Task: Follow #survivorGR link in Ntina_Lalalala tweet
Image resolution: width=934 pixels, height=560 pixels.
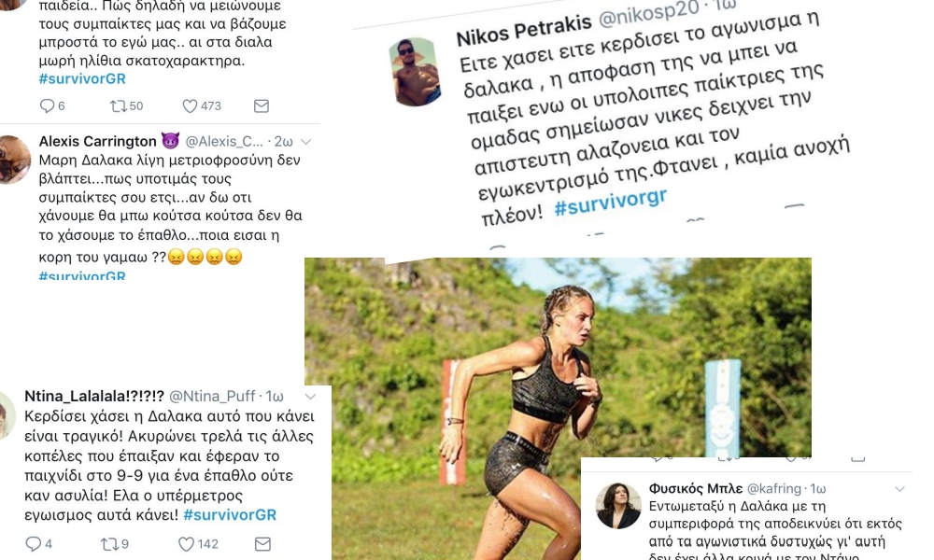Action: click(230, 515)
